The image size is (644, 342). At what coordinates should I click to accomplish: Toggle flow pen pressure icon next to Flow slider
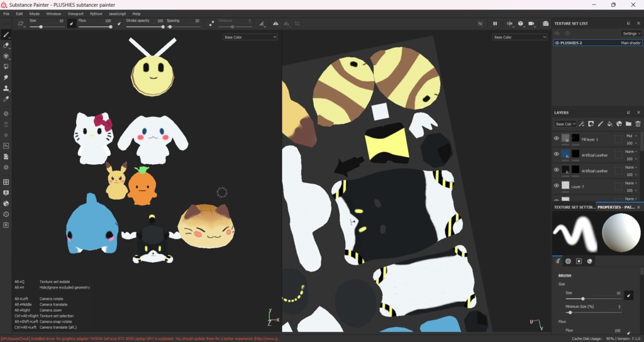(119, 24)
